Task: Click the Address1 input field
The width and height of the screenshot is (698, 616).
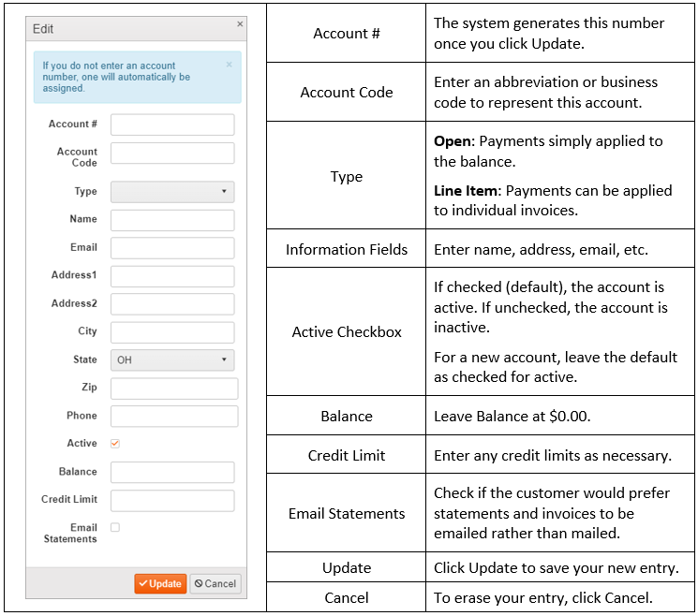Action: [x=172, y=276]
